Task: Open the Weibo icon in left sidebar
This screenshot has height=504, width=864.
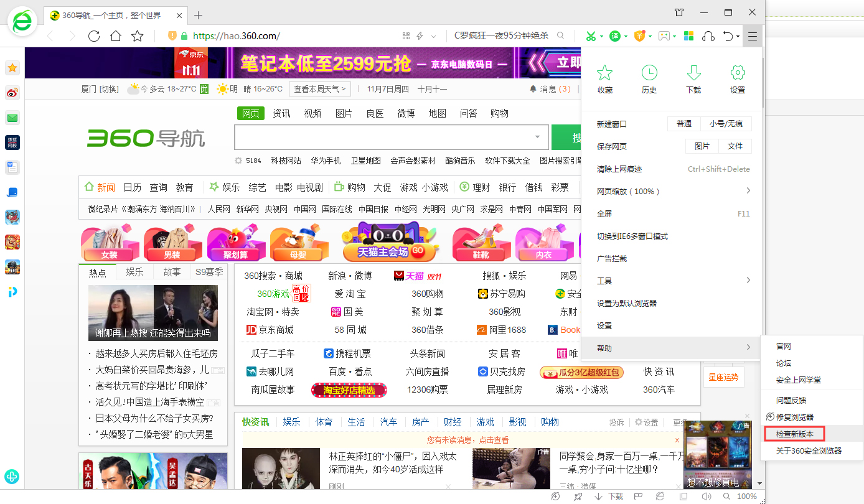Action: pos(12,93)
